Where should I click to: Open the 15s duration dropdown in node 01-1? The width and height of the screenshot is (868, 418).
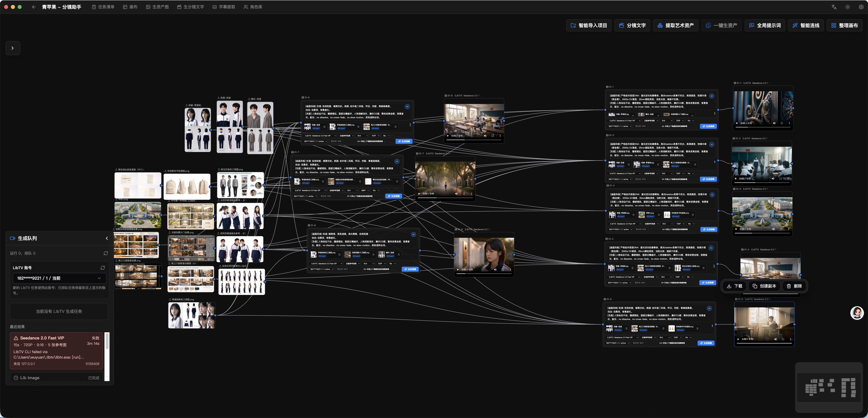tap(691, 120)
